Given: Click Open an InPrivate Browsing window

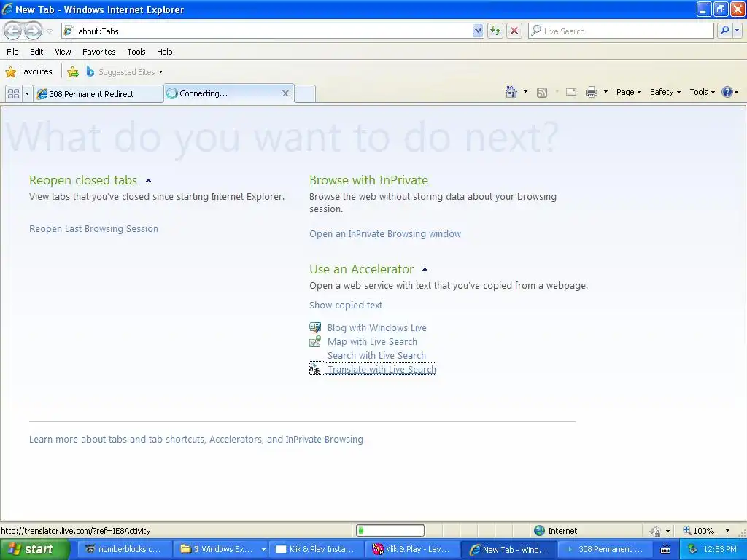Looking at the screenshot, I should coord(385,234).
